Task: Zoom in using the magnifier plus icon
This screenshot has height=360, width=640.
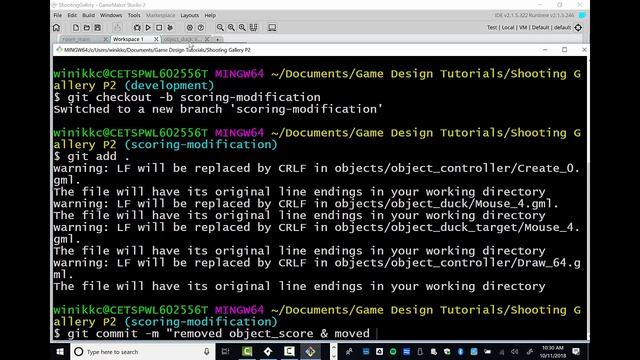Action: click(231, 28)
